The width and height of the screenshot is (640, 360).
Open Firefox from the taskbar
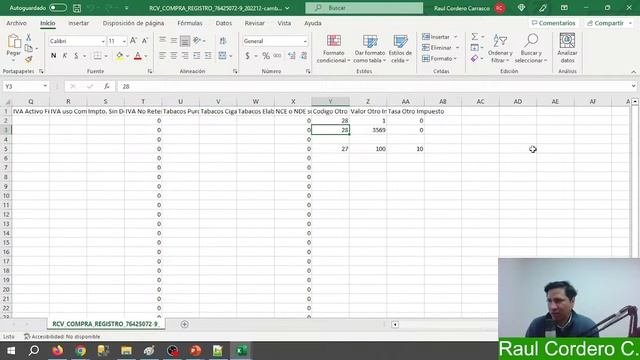tap(58, 351)
